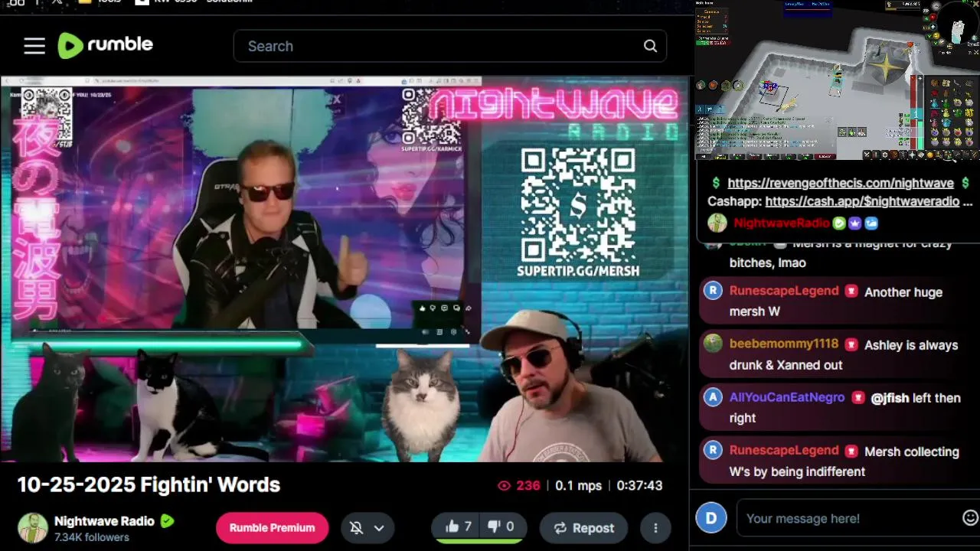Click the '0.1 mps' chat rate text
This screenshot has width=980, height=551.
coord(578,485)
